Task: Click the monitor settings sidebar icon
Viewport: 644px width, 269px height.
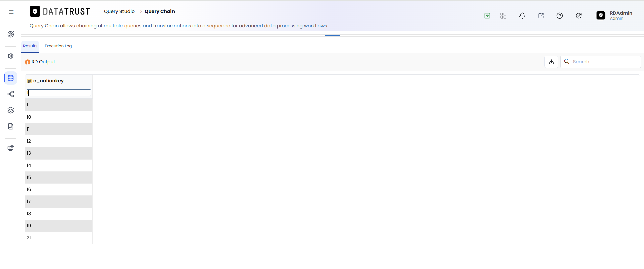Action: tap(11, 148)
